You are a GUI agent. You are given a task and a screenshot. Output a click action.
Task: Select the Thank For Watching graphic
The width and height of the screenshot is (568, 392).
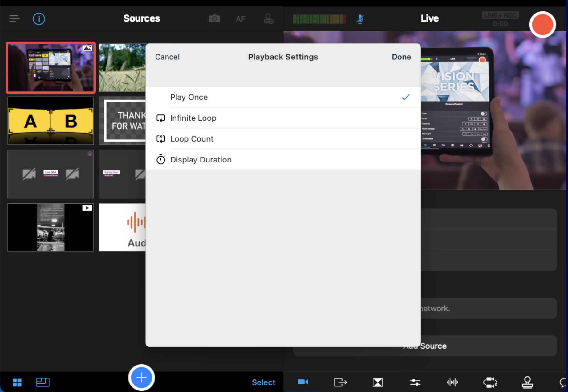point(122,121)
